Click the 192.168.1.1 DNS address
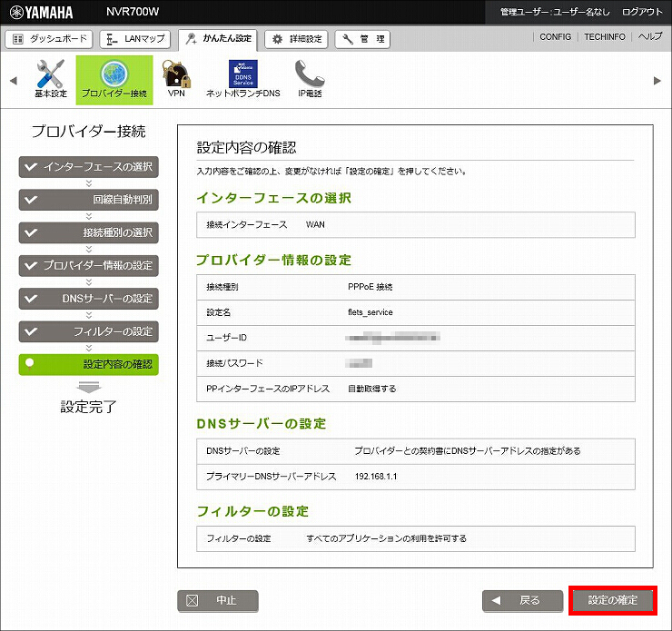Screen dimensions: 672x631 (376, 477)
